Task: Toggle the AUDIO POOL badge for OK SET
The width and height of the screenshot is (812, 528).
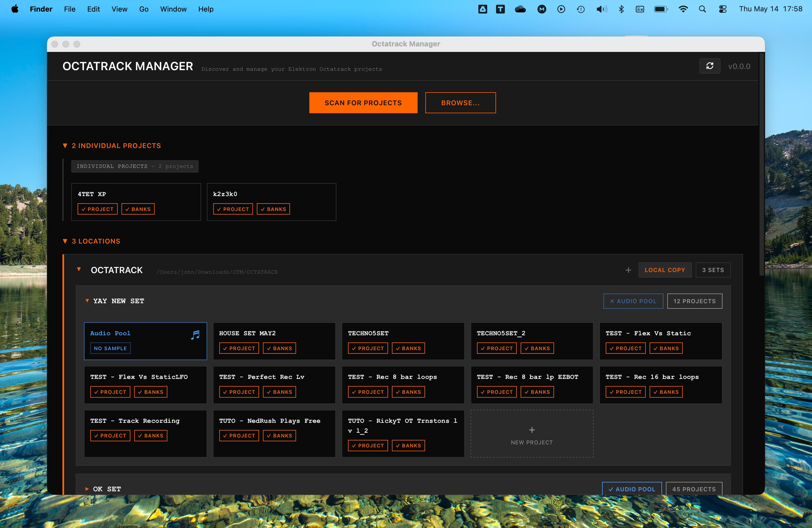Action: click(x=632, y=489)
